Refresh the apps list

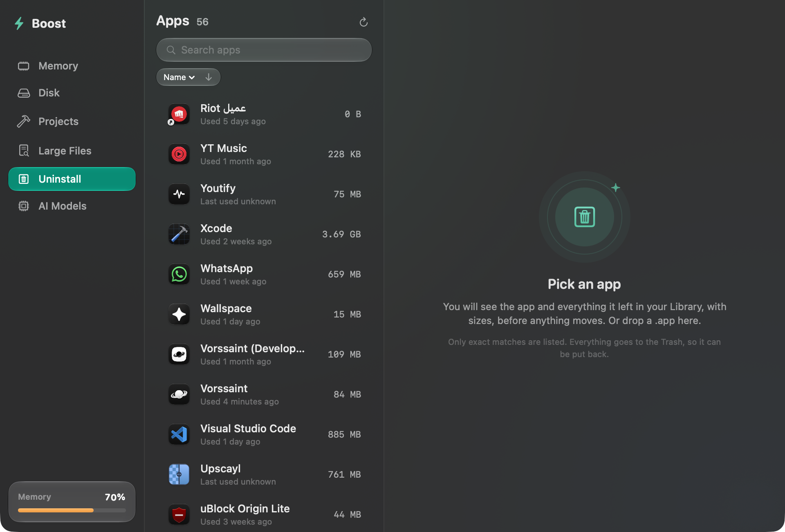click(x=363, y=22)
